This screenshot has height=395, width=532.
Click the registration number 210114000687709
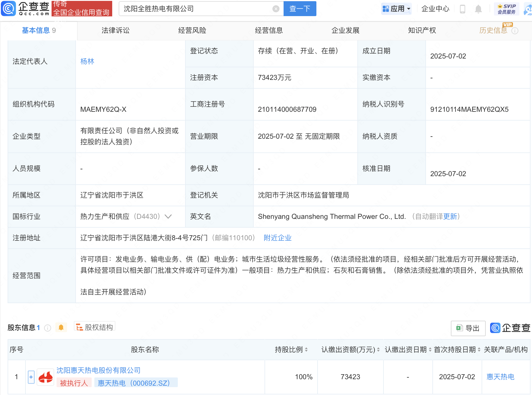pos(287,109)
